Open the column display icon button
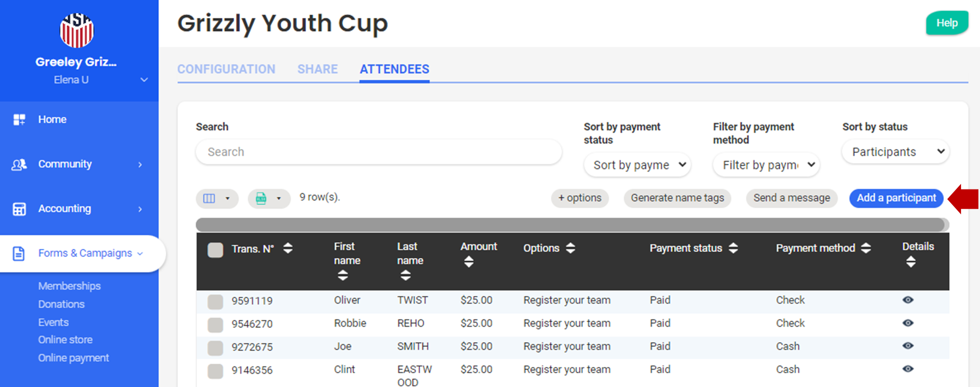Image resolution: width=980 pixels, height=387 pixels. click(210, 199)
